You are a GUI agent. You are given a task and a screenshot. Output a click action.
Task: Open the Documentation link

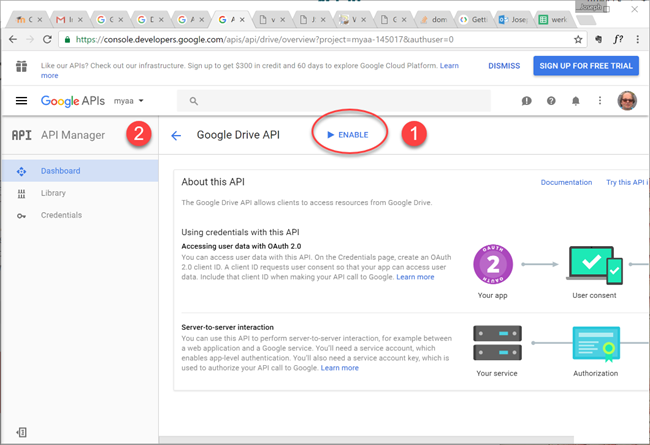(566, 182)
